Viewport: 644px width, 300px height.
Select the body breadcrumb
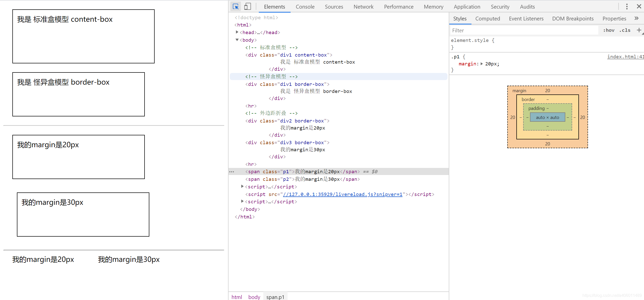point(254,297)
